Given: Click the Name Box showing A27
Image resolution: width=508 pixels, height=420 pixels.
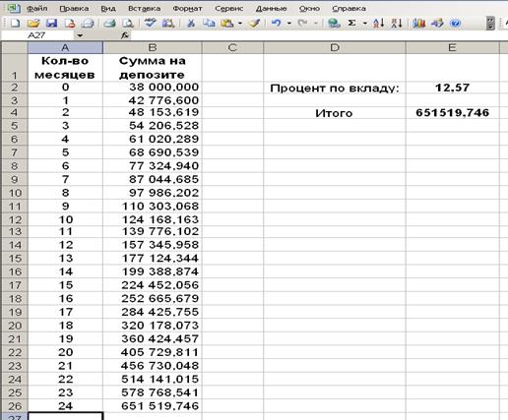Looking at the screenshot, I should [x=36, y=35].
